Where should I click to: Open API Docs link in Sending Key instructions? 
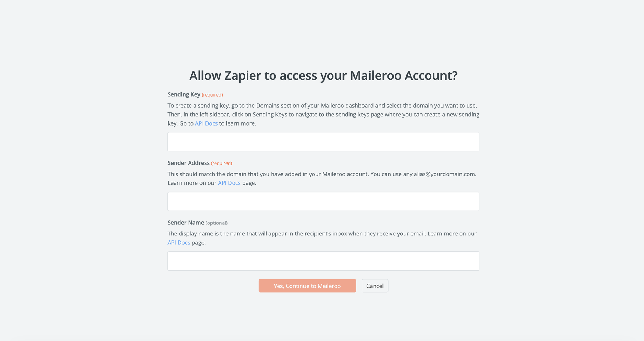point(206,123)
